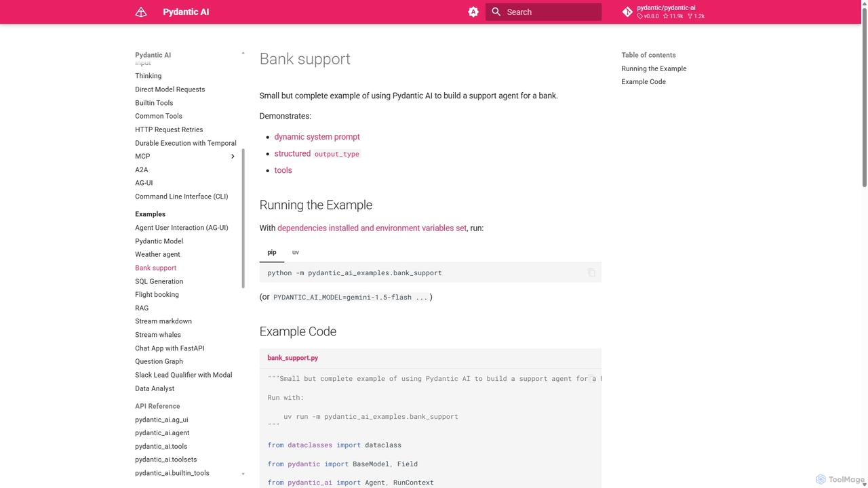The width and height of the screenshot is (868, 488).
Task: Open the Stream markdown example
Action: [x=163, y=321]
